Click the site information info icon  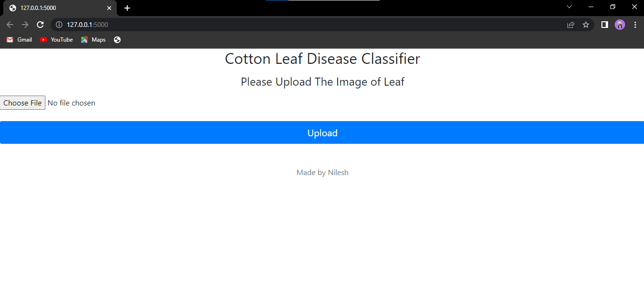58,25
